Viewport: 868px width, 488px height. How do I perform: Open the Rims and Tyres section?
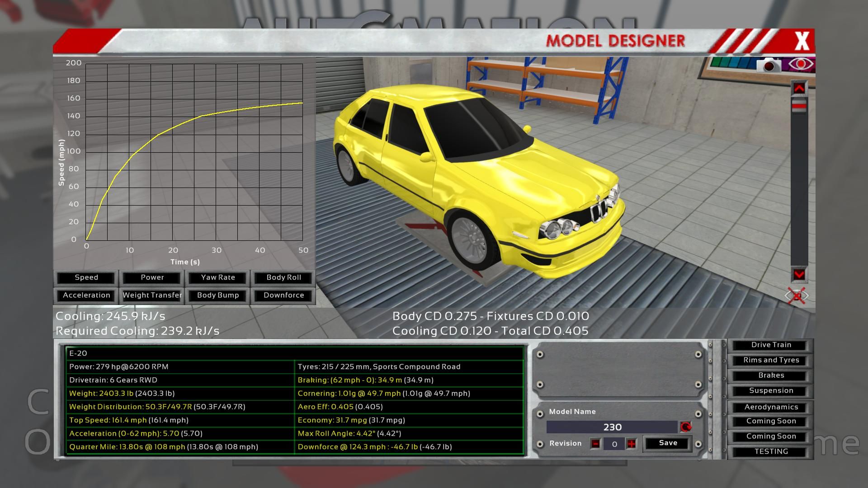coord(771,360)
